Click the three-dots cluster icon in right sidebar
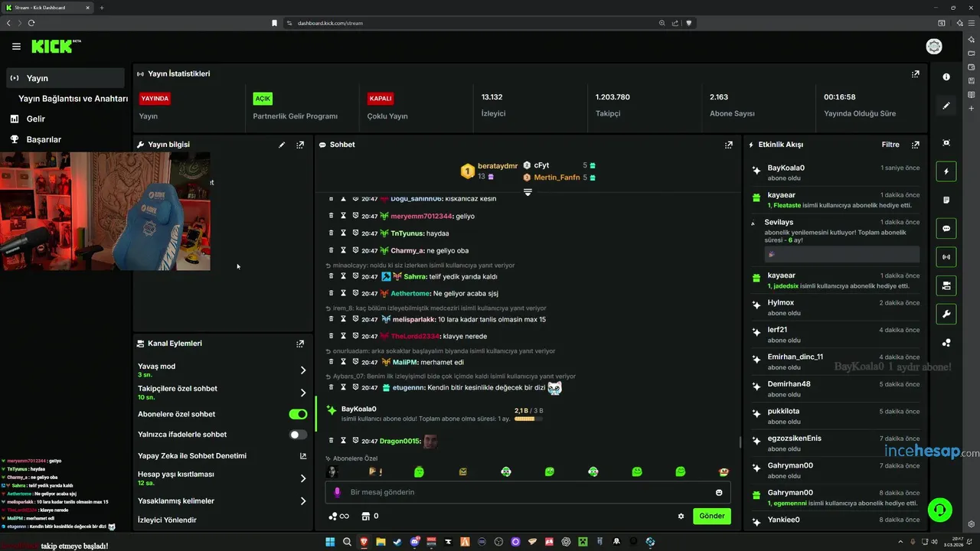The height and width of the screenshot is (551, 980). click(946, 343)
